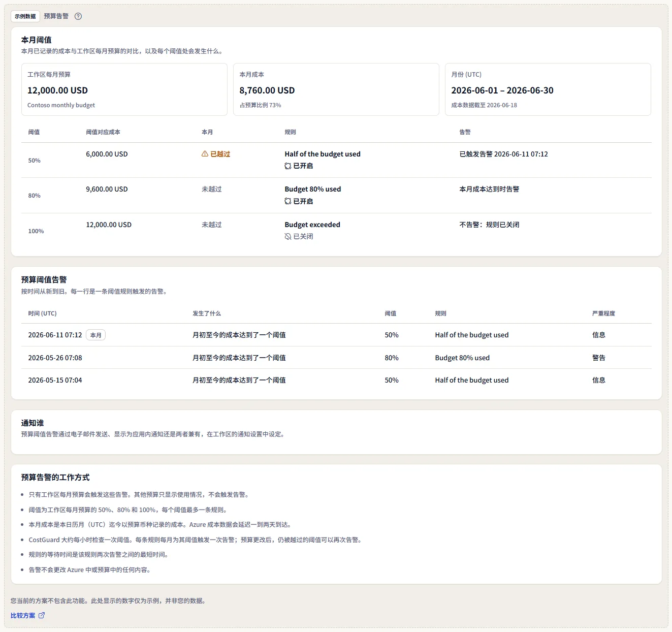Click the 6,000.00 USD threshold cost
The height and width of the screenshot is (632, 672).
(x=107, y=154)
